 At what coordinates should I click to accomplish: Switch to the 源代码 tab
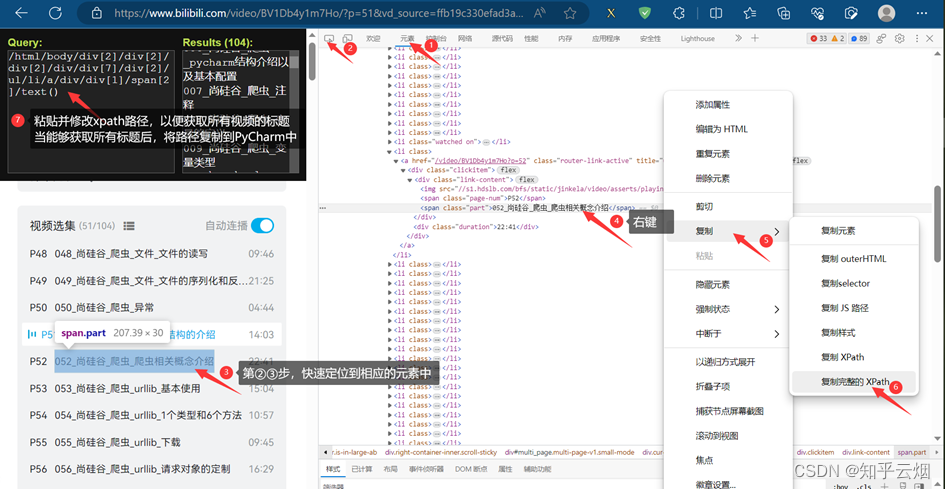[502, 38]
